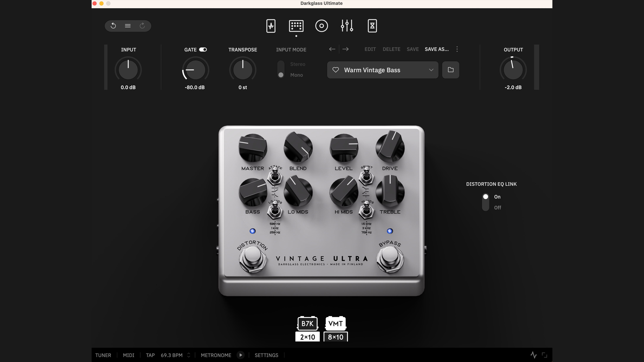Screen dimensions: 644x362
Task: Adjust the GATE threshold knob
Action: (195, 70)
